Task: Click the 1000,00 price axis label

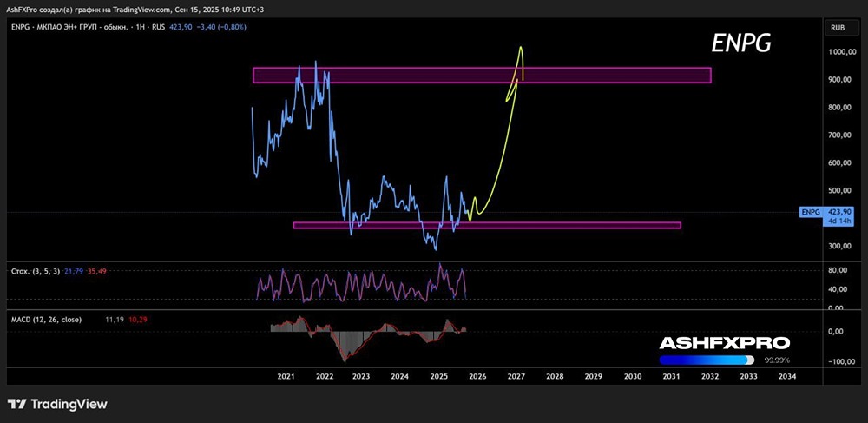Action: point(841,52)
